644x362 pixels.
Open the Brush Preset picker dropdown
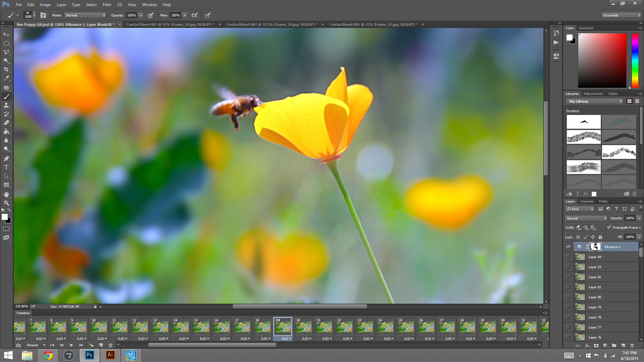pyautogui.click(x=35, y=15)
